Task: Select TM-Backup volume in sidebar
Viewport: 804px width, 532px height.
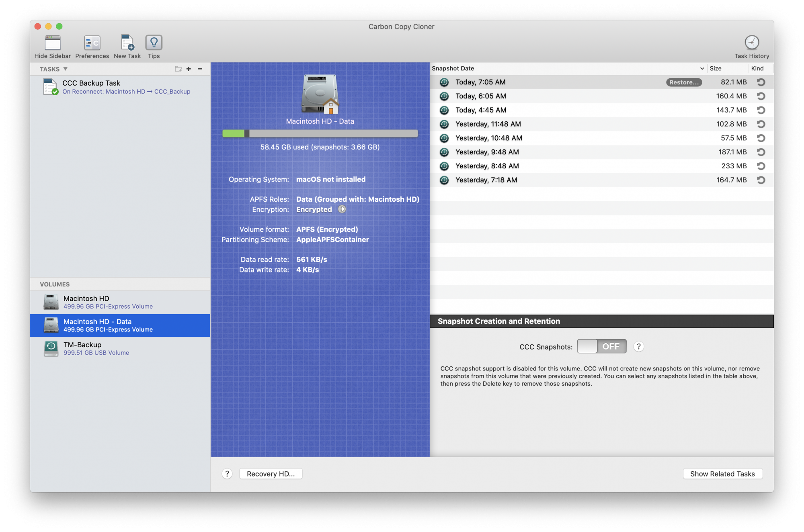Action: coord(120,348)
